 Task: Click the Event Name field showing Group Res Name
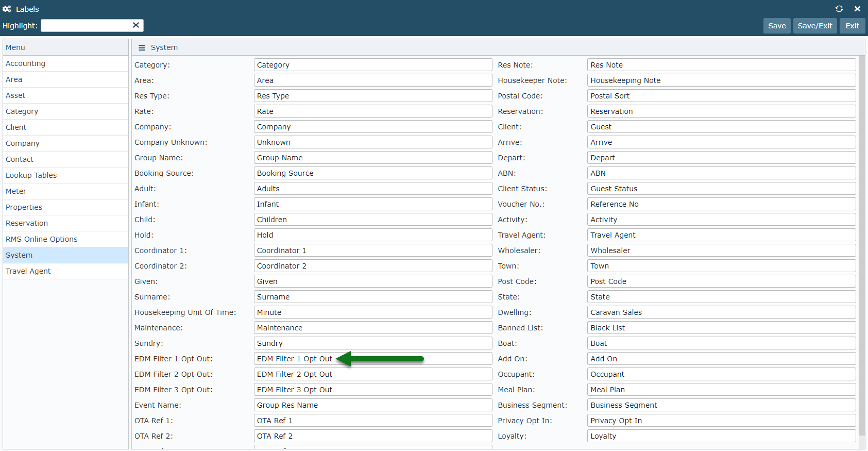pos(373,405)
